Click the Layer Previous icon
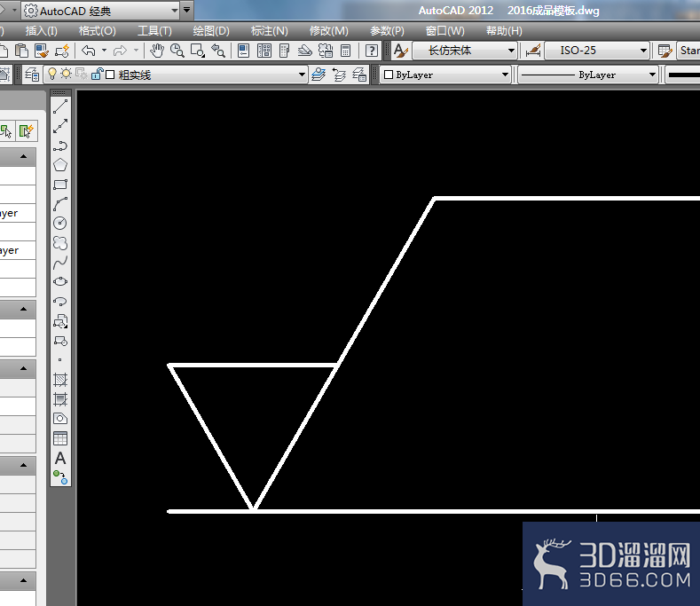Image resolution: width=700 pixels, height=606 pixels. click(x=339, y=75)
